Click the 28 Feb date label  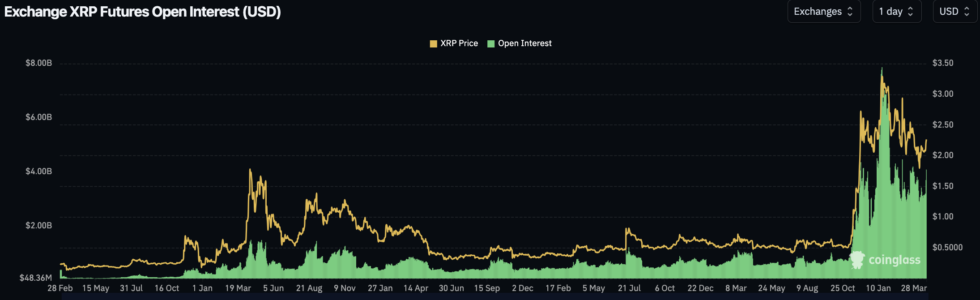60,288
